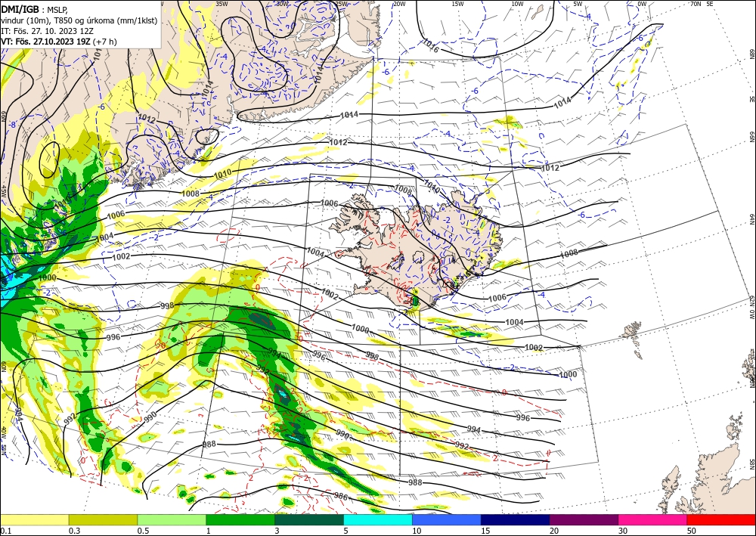Pick the cyan 5–10 legend swatch

(378, 520)
